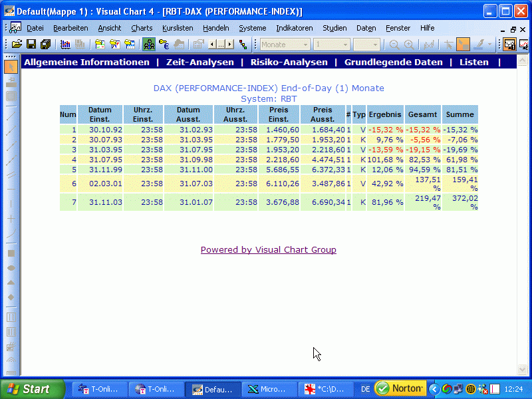Click the Save diskette icon
Image resolution: width=532 pixels, height=399 pixels.
tap(31, 45)
